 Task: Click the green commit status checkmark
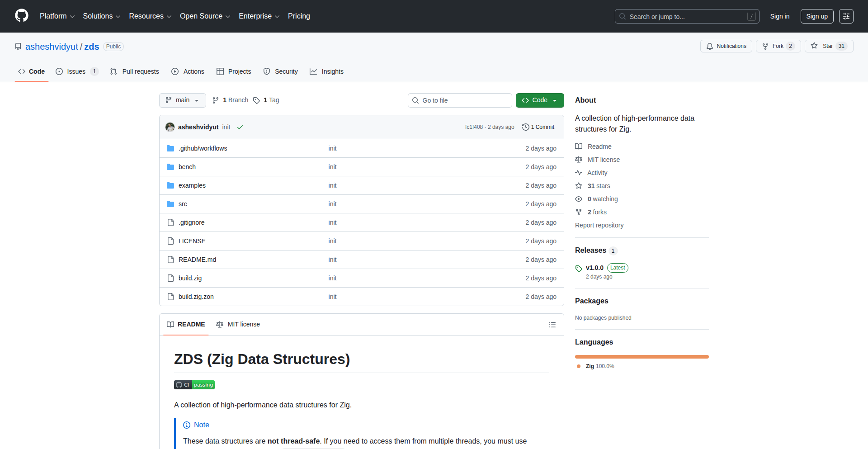[240, 127]
